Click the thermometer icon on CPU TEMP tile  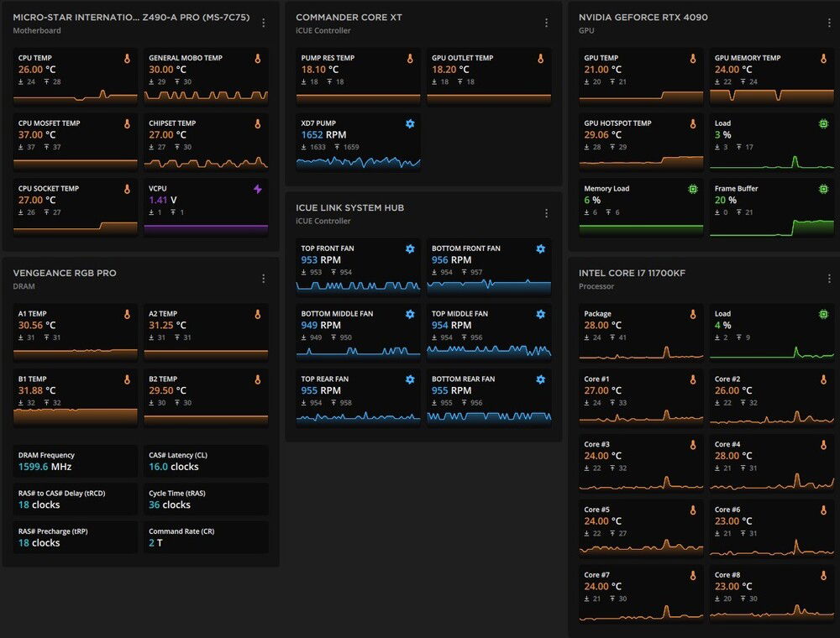pos(128,59)
